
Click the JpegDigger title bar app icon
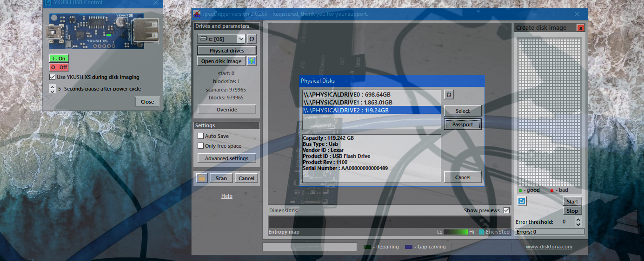(198, 14)
